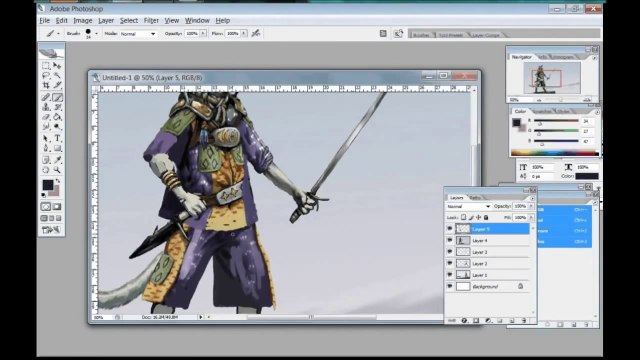This screenshot has height=360, width=640.
Task: Open File Browser from options bar
Action: (398, 33)
